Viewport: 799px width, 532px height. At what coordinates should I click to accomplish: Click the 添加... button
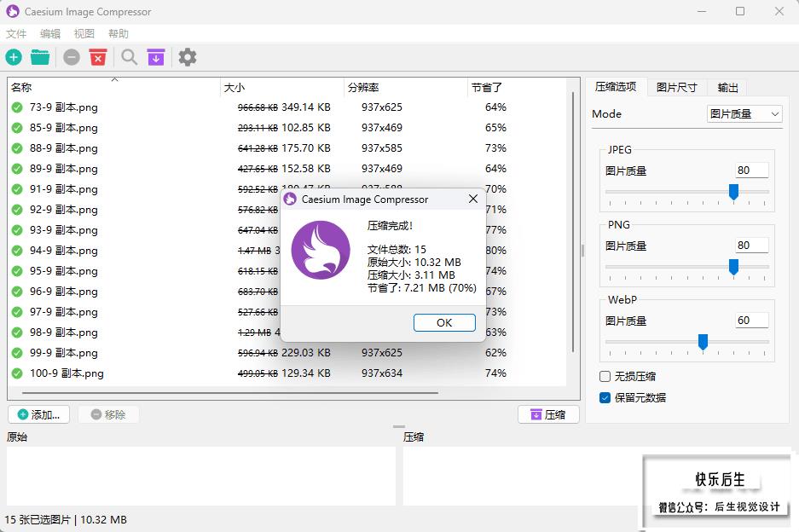38,415
